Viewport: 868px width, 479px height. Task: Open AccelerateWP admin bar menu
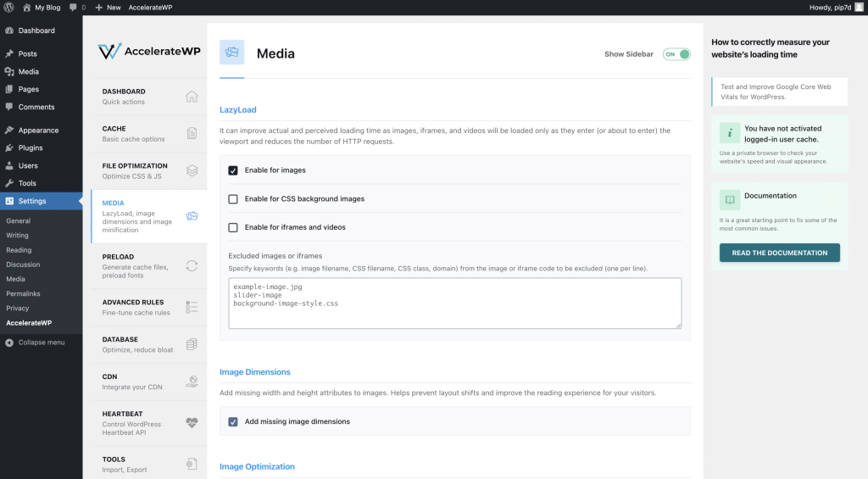click(151, 7)
